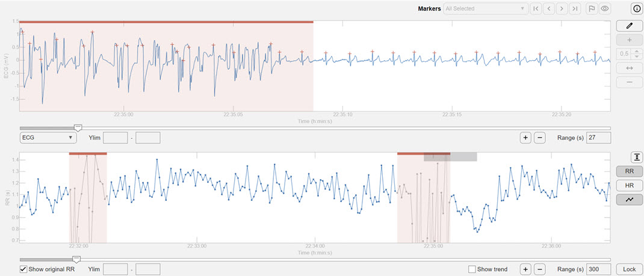
Task: Jump to the first marker
Action: click(535, 8)
